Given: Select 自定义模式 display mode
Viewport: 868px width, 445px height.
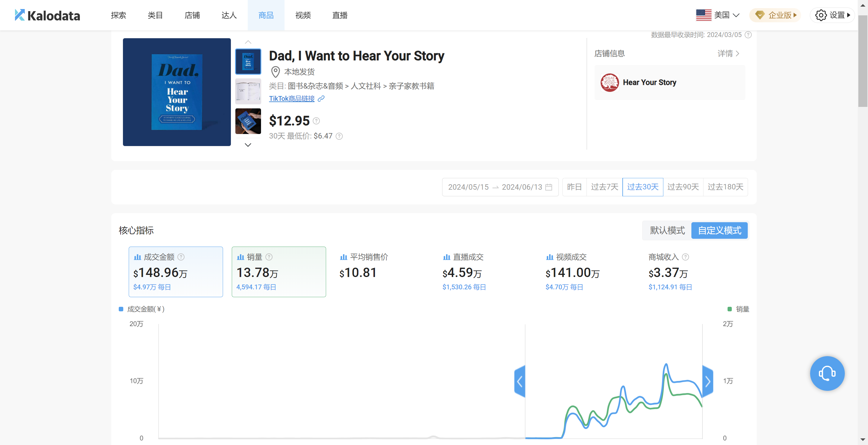Looking at the screenshot, I should click(x=719, y=230).
